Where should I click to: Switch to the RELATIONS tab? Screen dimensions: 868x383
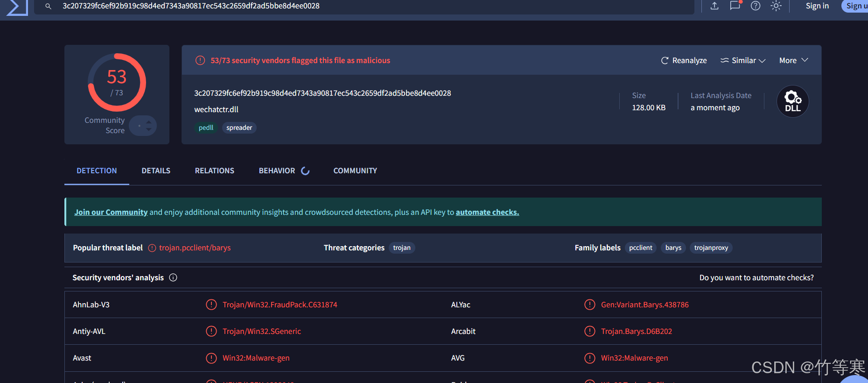[x=215, y=171]
